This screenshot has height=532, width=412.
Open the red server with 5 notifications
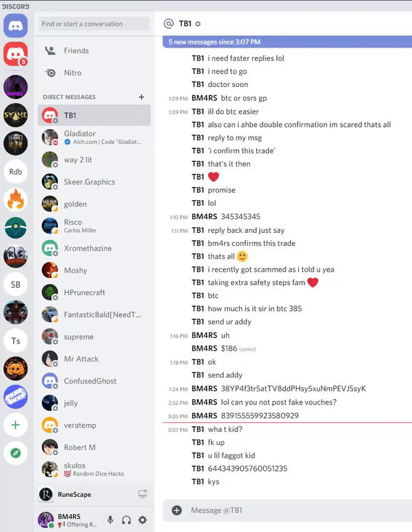tap(15, 54)
